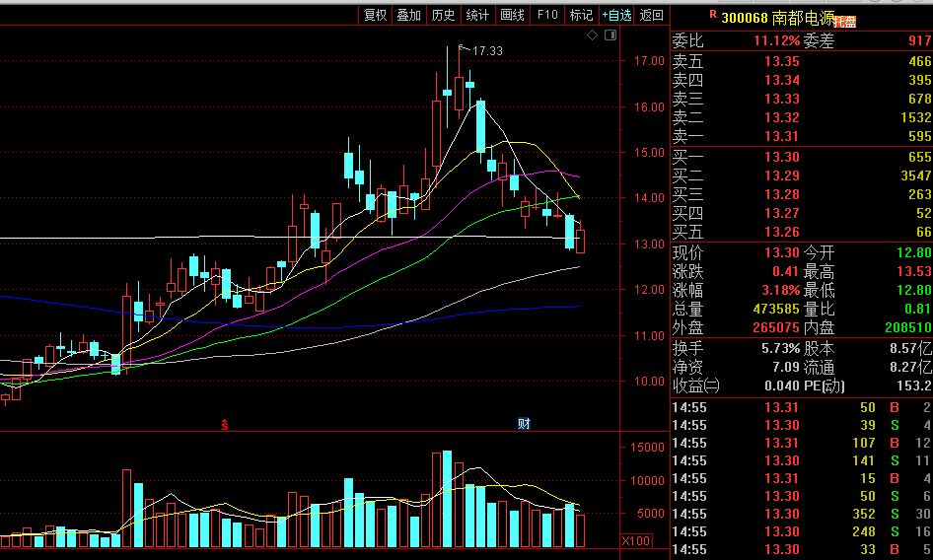The image size is (933, 560).
Task: Click the trade row with volume 248
Action: 802,532
